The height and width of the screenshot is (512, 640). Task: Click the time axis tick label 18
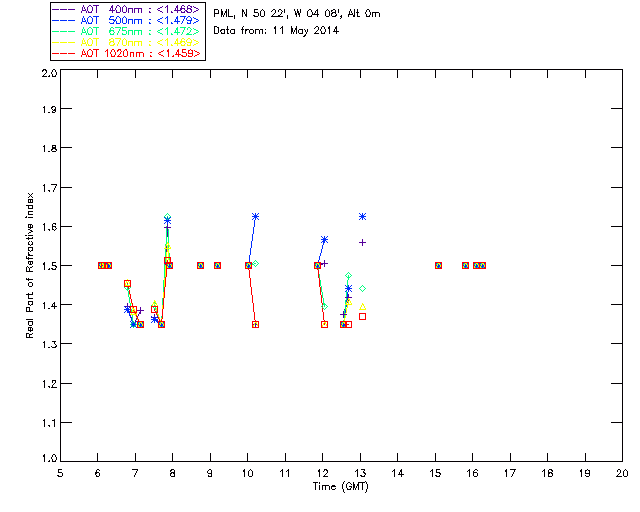[547, 473]
